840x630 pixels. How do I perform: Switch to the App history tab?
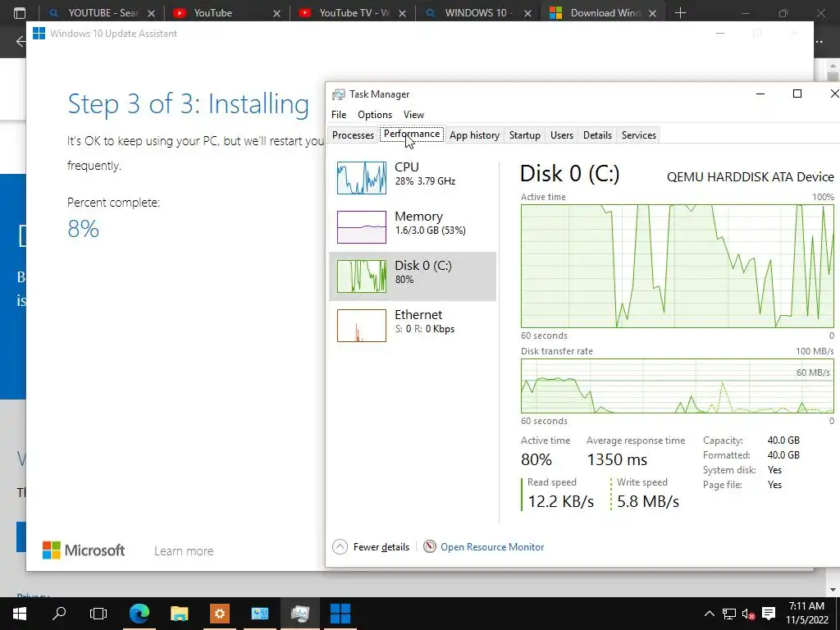(474, 135)
